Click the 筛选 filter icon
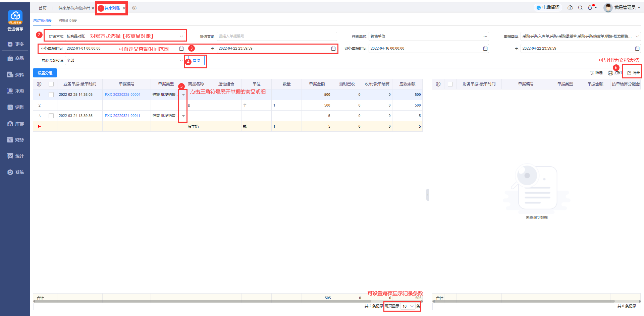The height and width of the screenshot is (316, 644). 592,73
